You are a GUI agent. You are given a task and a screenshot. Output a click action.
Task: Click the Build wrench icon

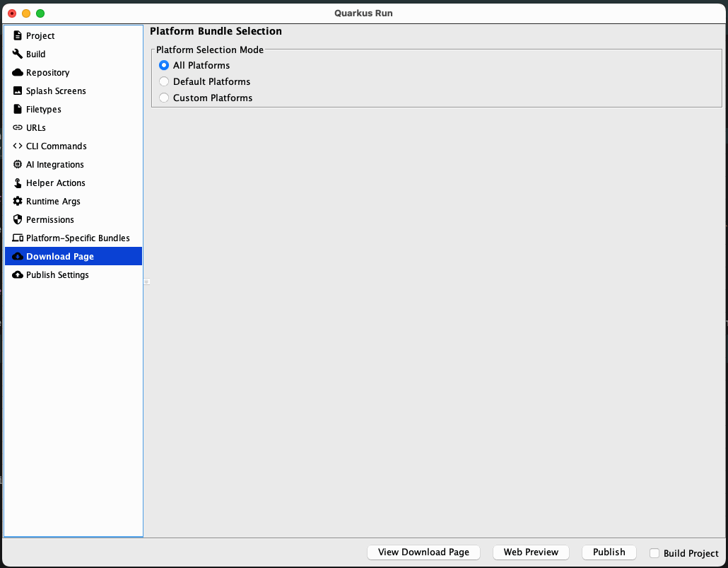(18, 54)
